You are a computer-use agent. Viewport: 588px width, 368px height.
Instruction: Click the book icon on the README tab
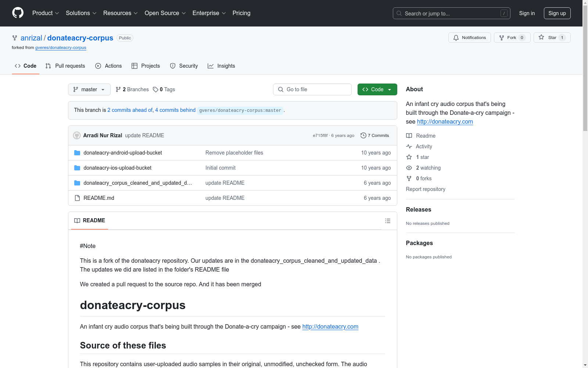(x=77, y=220)
